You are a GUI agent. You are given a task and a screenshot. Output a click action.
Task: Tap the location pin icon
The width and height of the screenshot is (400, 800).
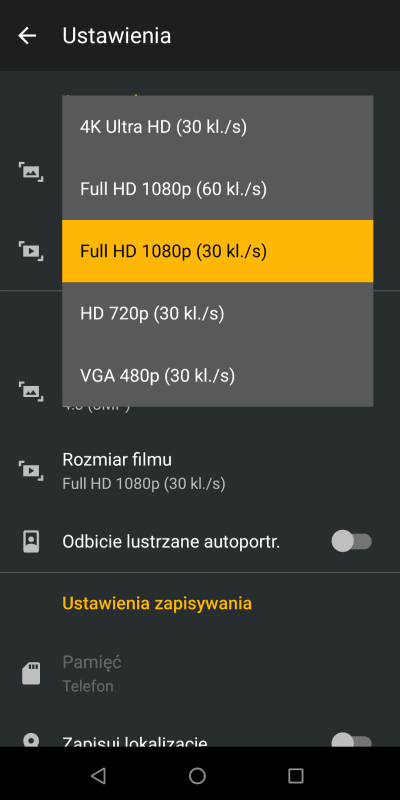tap(31, 741)
